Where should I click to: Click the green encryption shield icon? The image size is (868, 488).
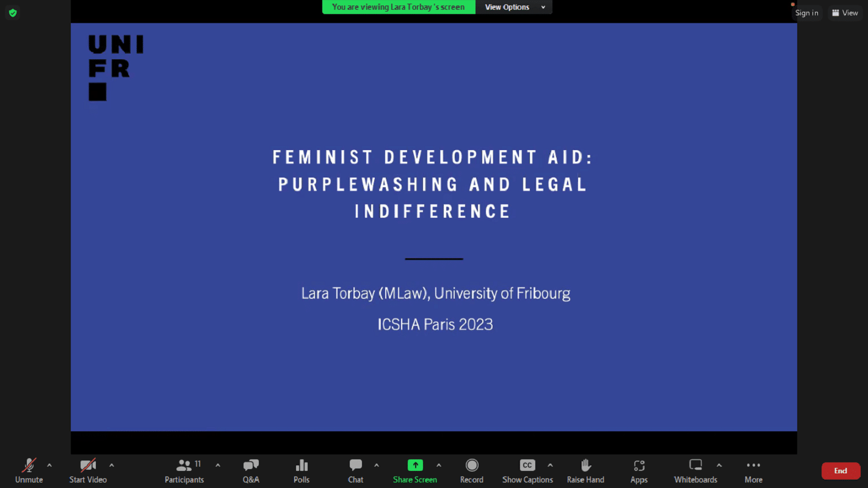[x=13, y=13]
